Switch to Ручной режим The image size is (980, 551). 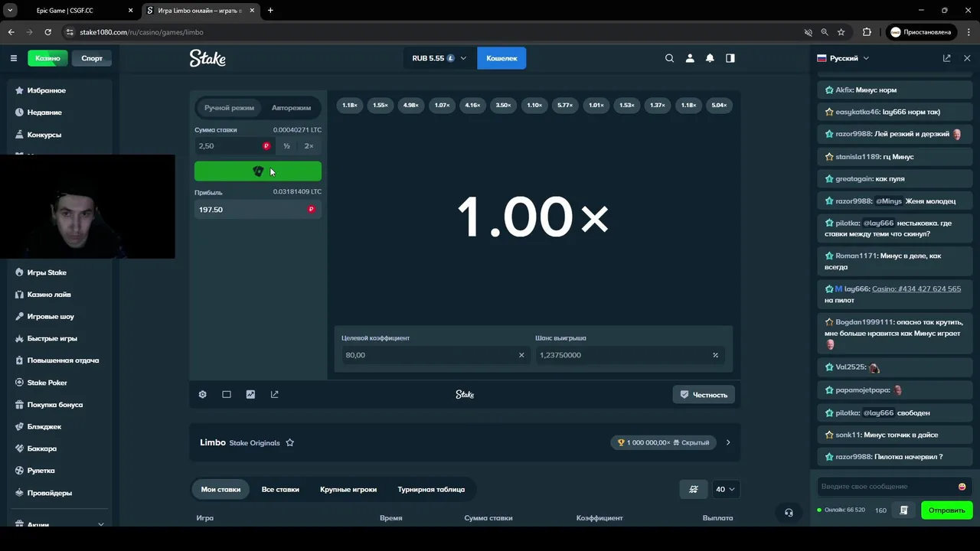pos(229,108)
